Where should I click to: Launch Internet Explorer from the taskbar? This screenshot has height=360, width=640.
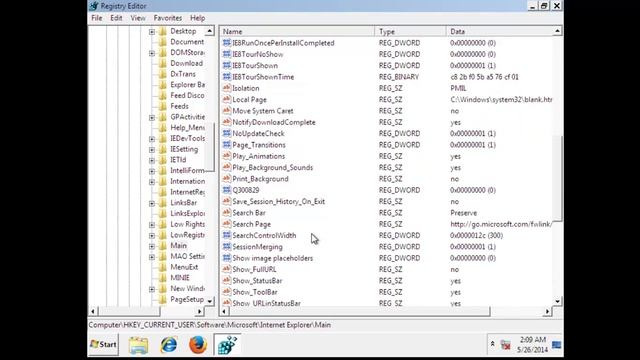[x=169, y=345]
